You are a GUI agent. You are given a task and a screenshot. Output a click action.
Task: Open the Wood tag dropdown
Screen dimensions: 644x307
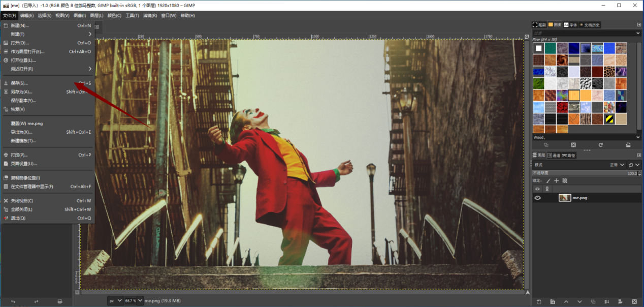click(x=638, y=137)
